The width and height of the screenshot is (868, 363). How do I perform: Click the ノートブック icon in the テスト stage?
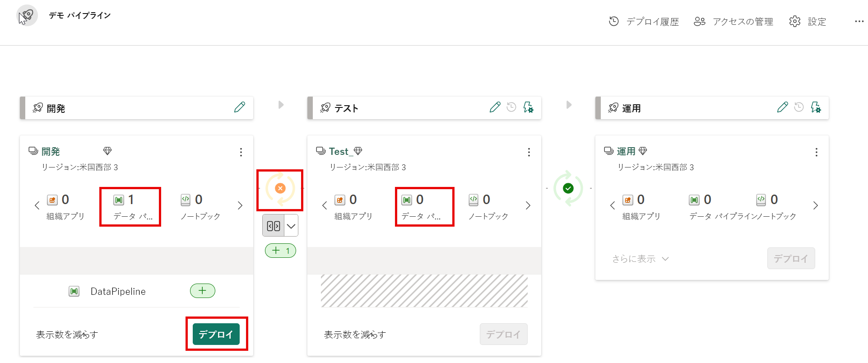[473, 200]
